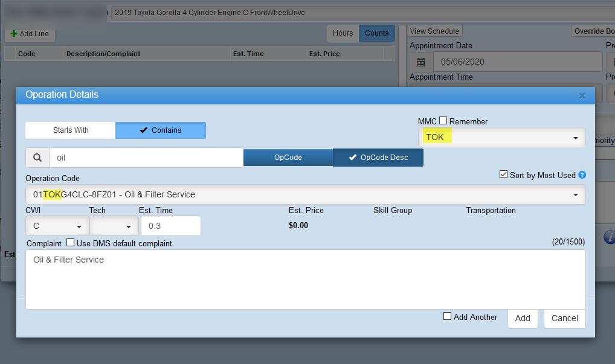615x364 pixels.
Task: Expand the Operation Code dropdown
Action: tap(305, 194)
